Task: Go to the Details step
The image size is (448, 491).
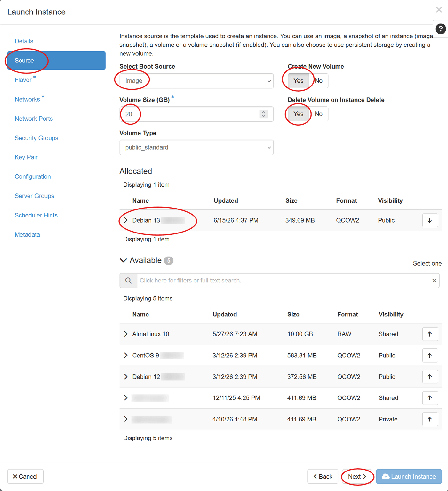Action: point(24,41)
